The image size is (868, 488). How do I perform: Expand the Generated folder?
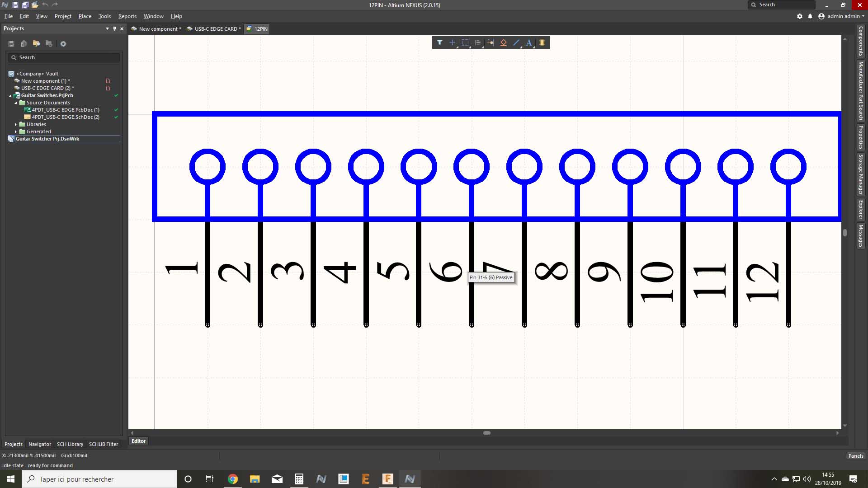coord(16,131)
